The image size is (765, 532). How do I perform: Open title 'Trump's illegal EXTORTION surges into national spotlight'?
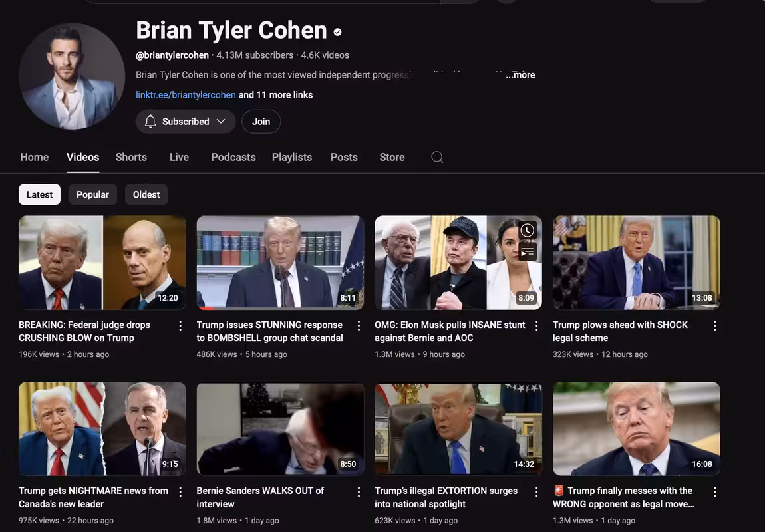coord(446,498)
